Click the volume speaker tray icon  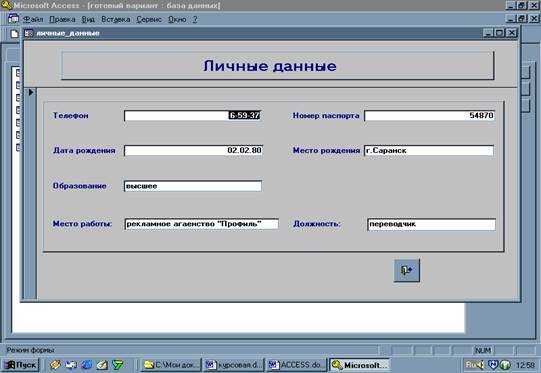[x=480, y=364]
